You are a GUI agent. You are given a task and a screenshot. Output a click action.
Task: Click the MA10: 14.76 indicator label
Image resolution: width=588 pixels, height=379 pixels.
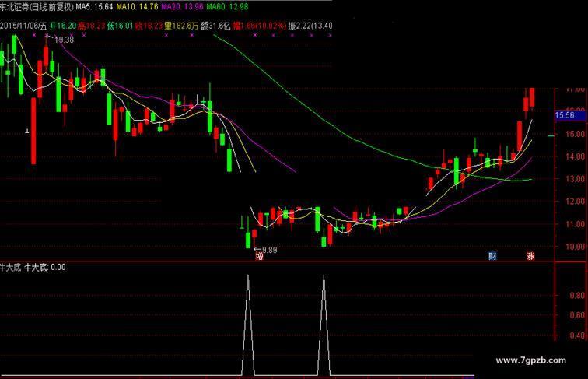pos(137,6)
